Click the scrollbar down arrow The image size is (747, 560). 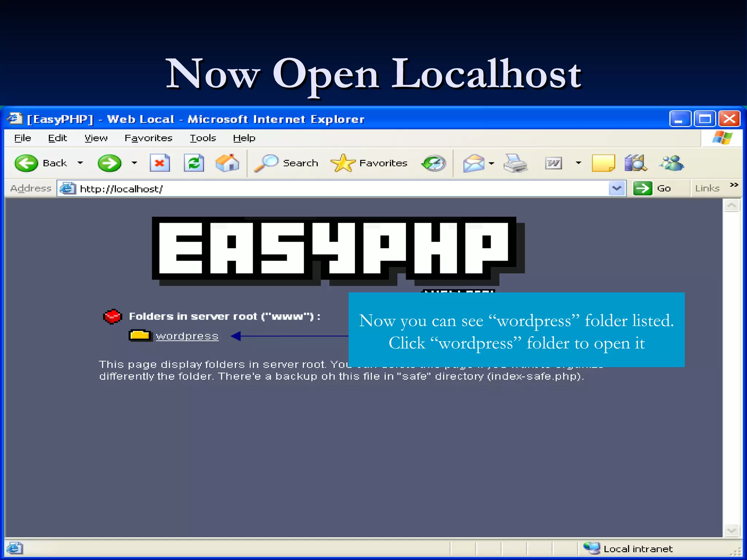tap(731, 530)
